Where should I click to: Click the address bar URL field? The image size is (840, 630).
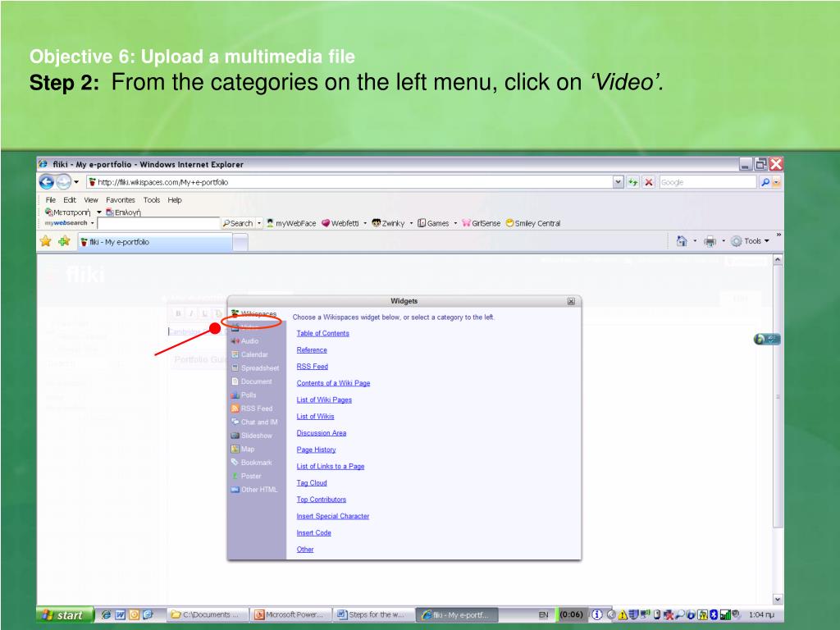[x=349, y=182]
